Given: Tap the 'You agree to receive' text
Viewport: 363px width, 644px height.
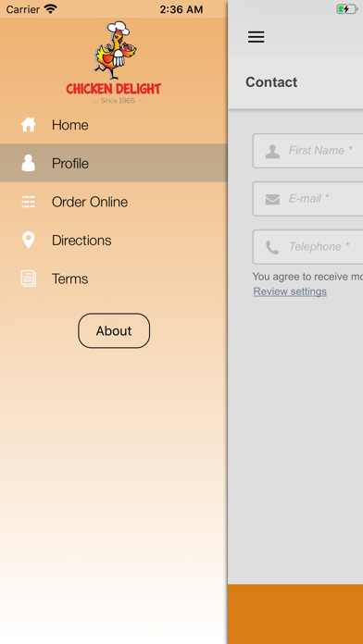Looking at the screenshot, I should 307,277.
